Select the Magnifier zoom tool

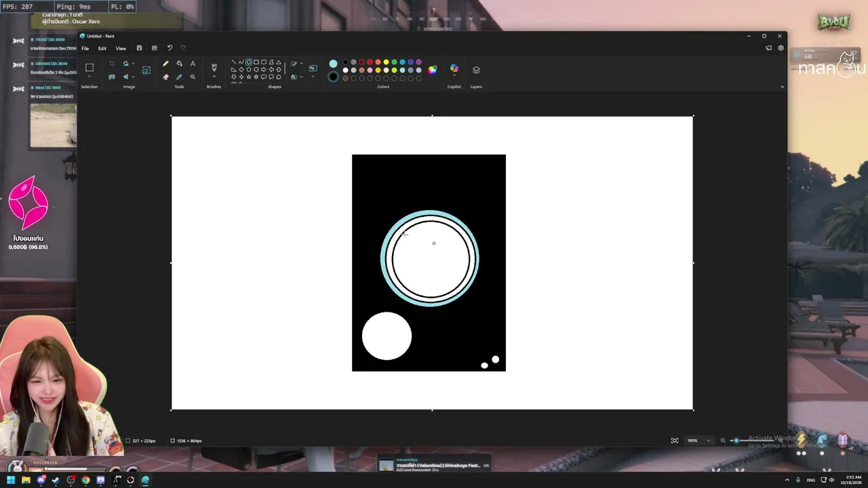pos(193,77)
